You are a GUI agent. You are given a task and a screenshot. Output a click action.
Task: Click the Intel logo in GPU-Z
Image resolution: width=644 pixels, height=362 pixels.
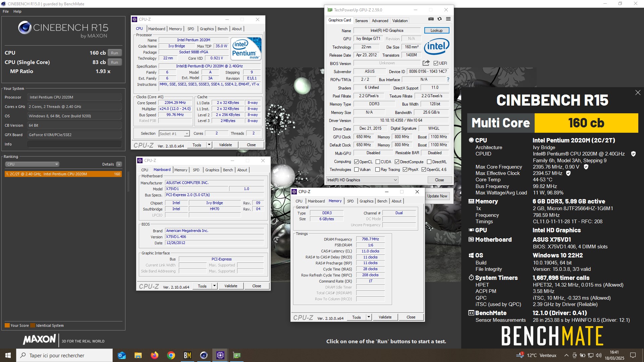pos(436,47)
